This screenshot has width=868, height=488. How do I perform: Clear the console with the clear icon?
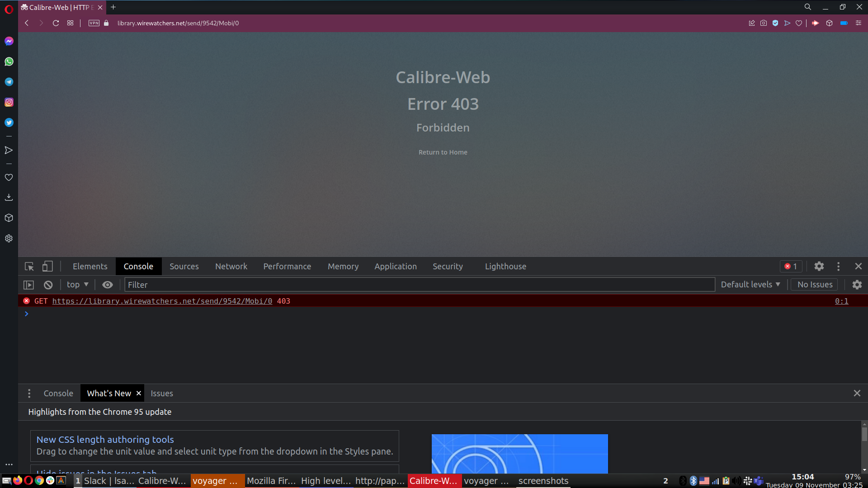(x=47, y=285)
